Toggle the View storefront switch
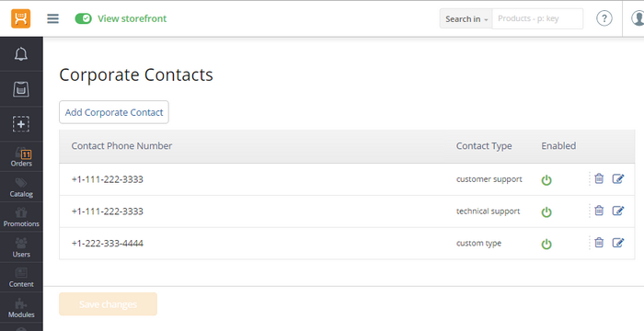The image size is (644, 331). point(84,18)
